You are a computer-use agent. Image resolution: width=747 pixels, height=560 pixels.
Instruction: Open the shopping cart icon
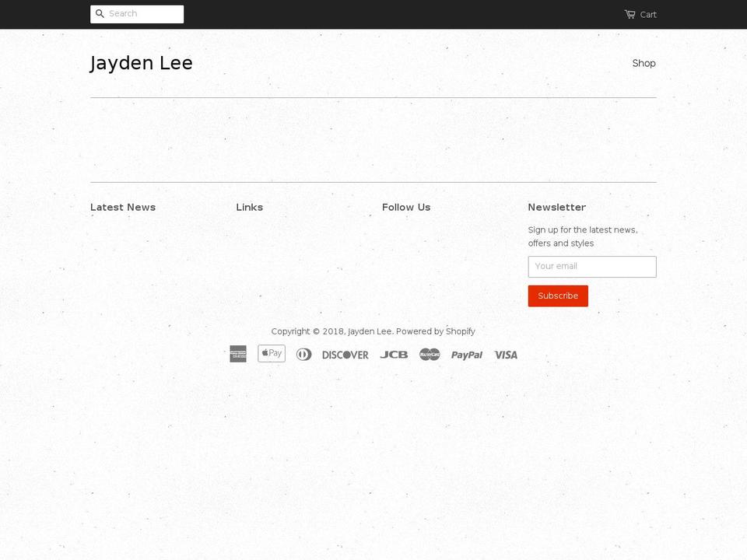(630, 14)
